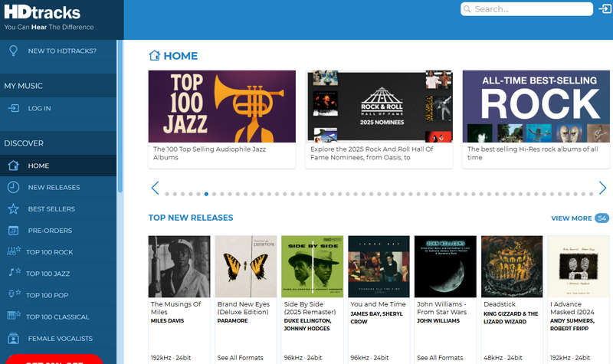Click Deadstick album title
Screen dimensions: 613x364
500,304
